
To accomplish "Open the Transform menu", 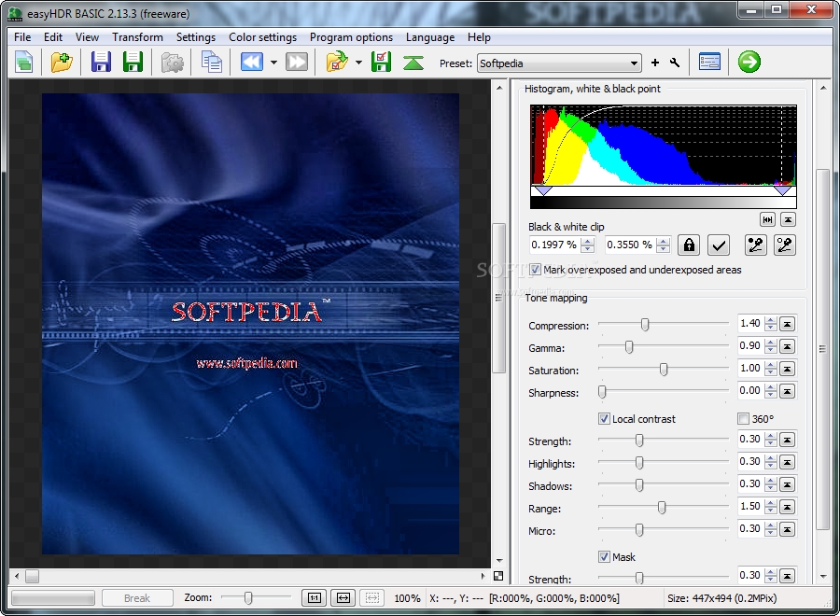I will 138,37.
